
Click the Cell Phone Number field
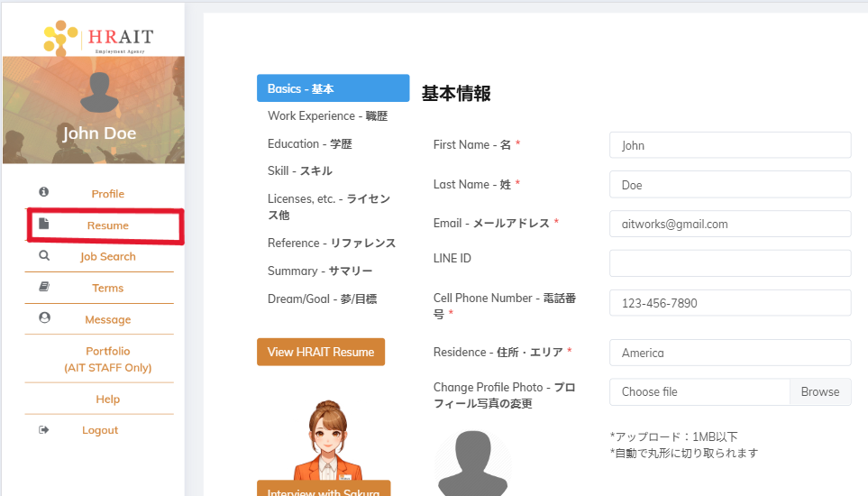pos(730,303)
